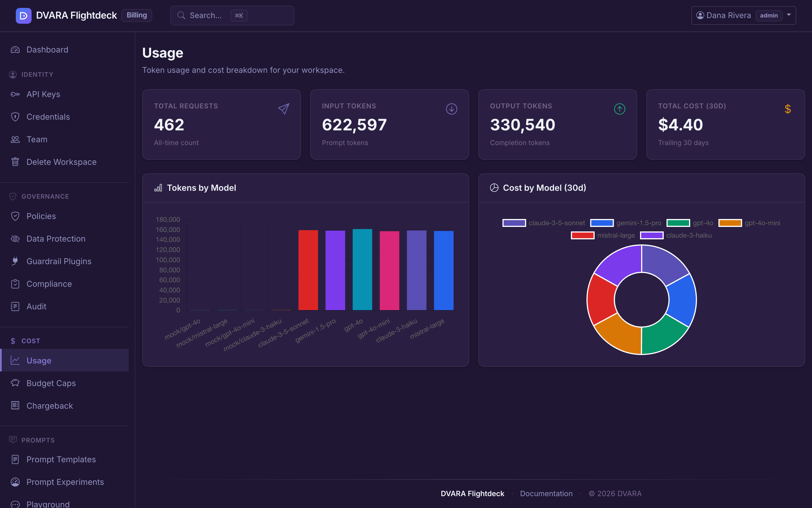The image size is (812, 508).
Task: Click the blue mistral-large bar in the chart
Action: coord(443,270)
